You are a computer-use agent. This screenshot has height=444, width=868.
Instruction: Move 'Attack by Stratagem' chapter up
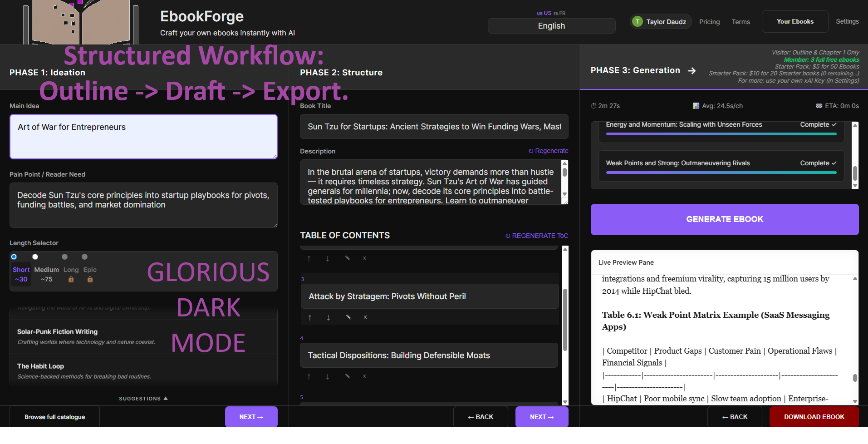tap(310, 317)
